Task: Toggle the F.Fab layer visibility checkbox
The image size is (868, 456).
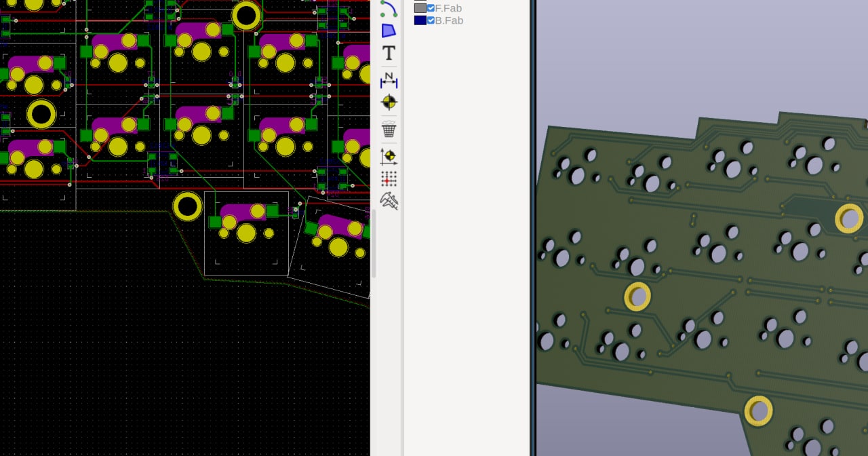Action: point(431,8)
